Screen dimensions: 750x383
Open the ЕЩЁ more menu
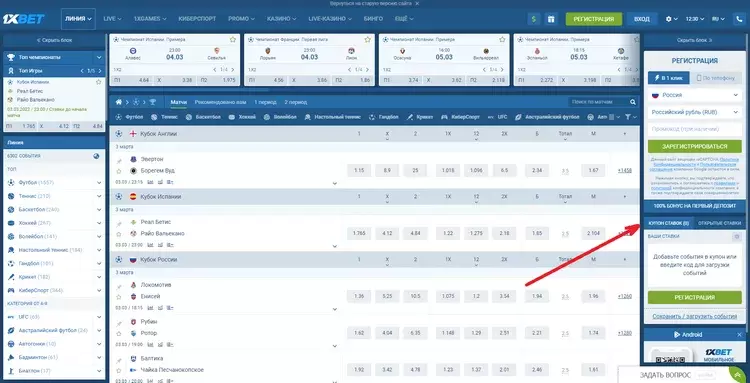[404, 19]
